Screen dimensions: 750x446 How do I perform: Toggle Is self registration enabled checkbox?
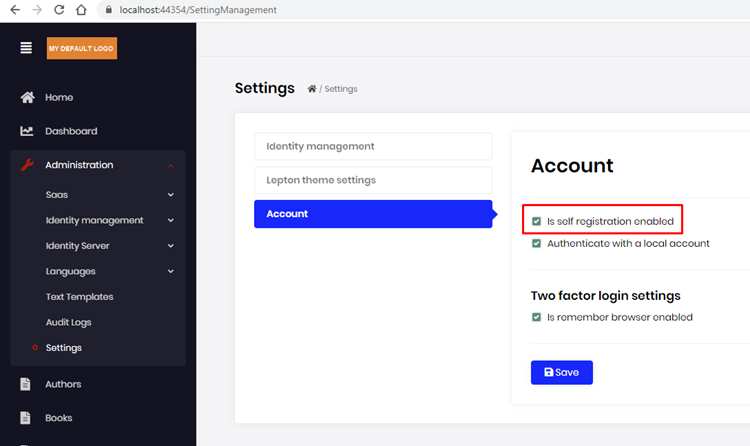pos(537,221)
